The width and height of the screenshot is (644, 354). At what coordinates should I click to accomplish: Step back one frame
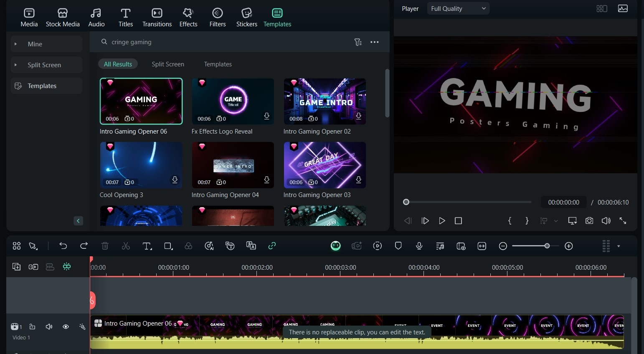coord(408,221)
